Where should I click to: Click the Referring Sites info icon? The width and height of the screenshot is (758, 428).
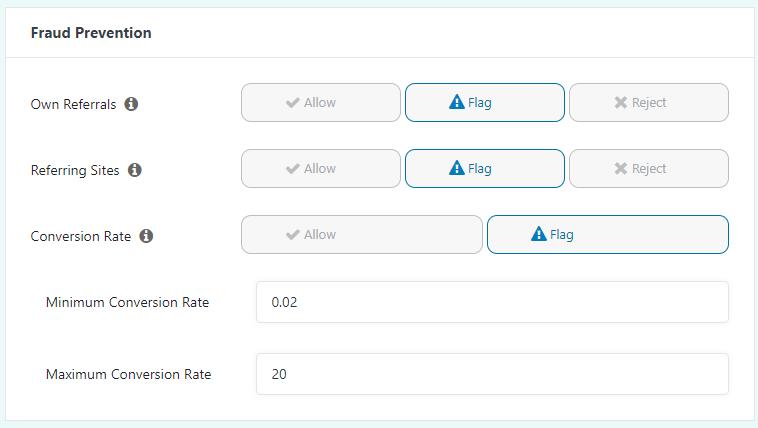point(134,170)
